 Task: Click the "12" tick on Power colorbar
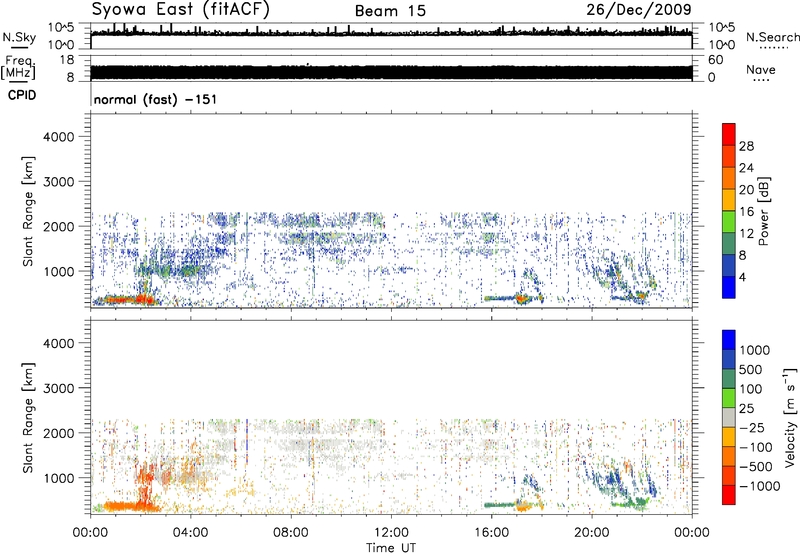pos(746,234)
